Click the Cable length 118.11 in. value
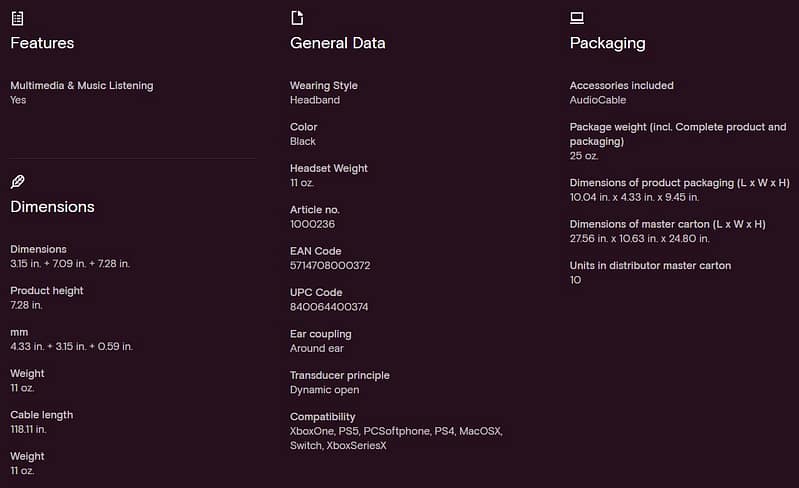The image size is (799, 488). pos(29,429)
